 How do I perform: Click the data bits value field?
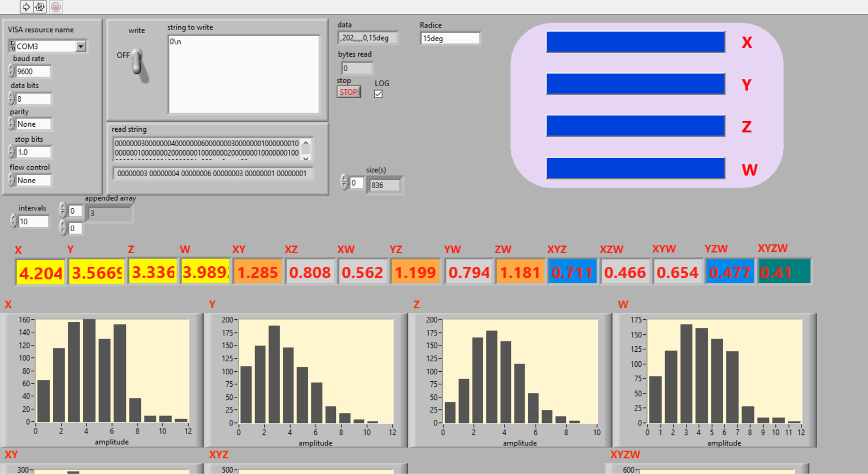[33, 99]
